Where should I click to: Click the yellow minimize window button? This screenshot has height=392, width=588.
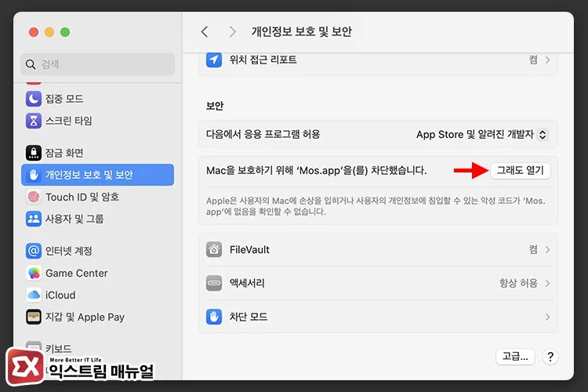tap(49, 32)
